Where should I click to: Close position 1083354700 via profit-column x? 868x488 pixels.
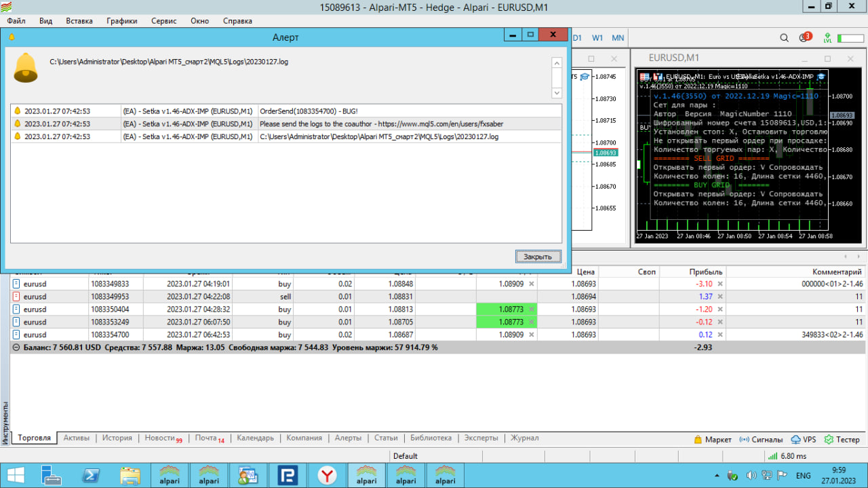(x=720, y=335)
